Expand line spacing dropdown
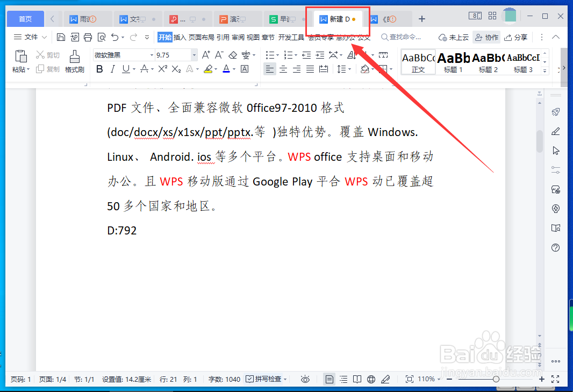Viewport: 573px width, 392px height. (350, 69)
